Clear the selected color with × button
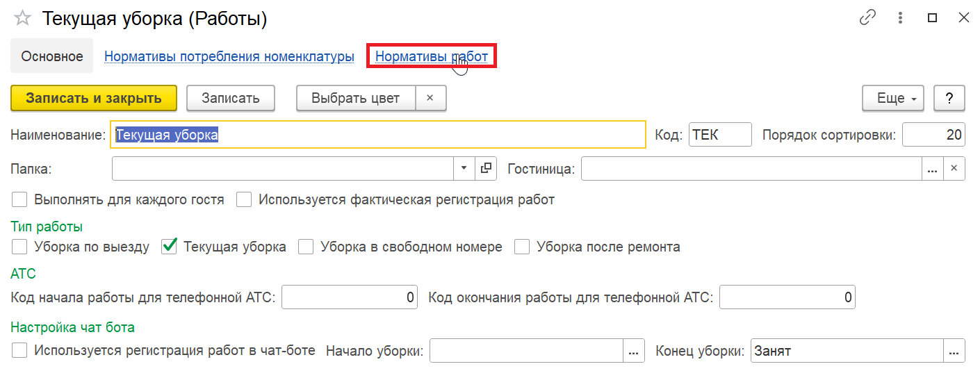Image resolution: width=980 pixels, height=371 pixels. click(x=430, y=98)
